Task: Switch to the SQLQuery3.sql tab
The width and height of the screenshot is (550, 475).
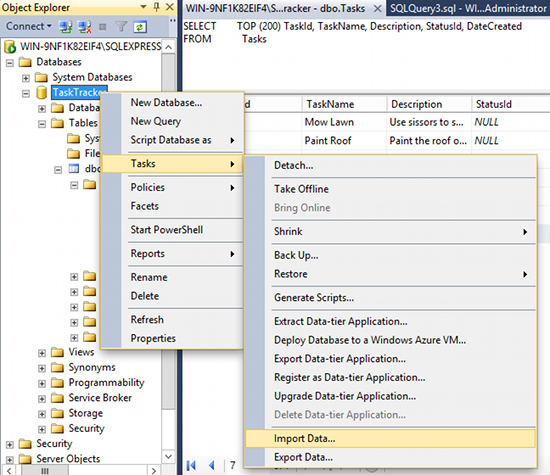Action: pos(468,8)
